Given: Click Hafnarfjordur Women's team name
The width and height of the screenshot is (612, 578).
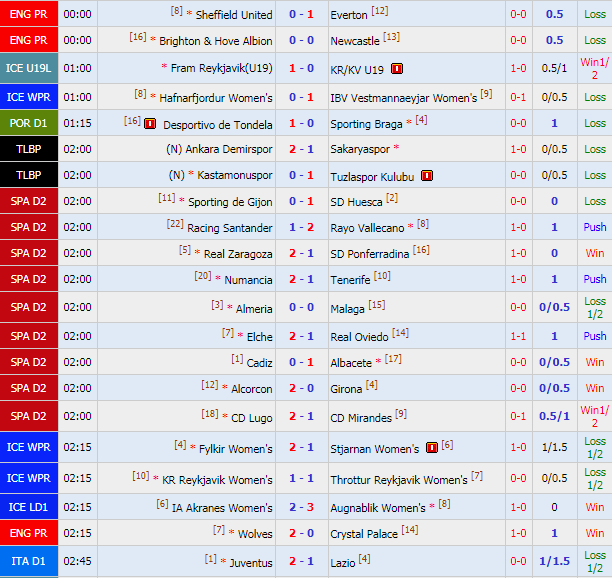Looking at the screenshot, I should pos(216,98).
